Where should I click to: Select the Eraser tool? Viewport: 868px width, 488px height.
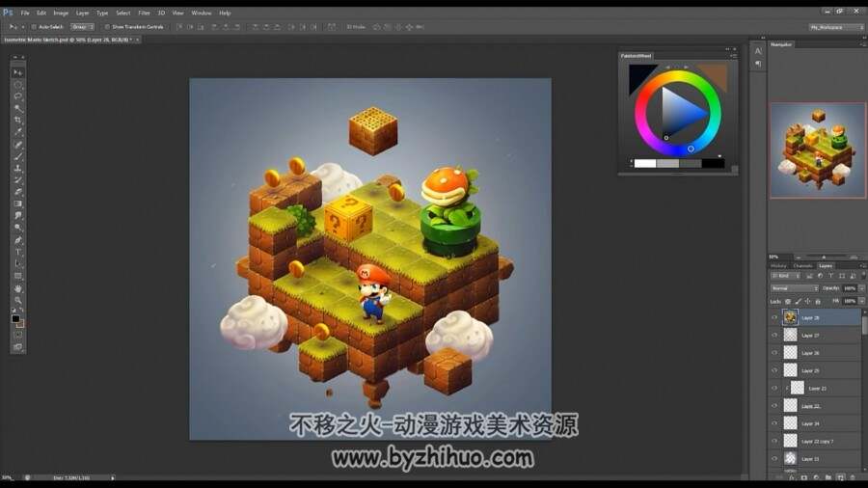[17, 192]
